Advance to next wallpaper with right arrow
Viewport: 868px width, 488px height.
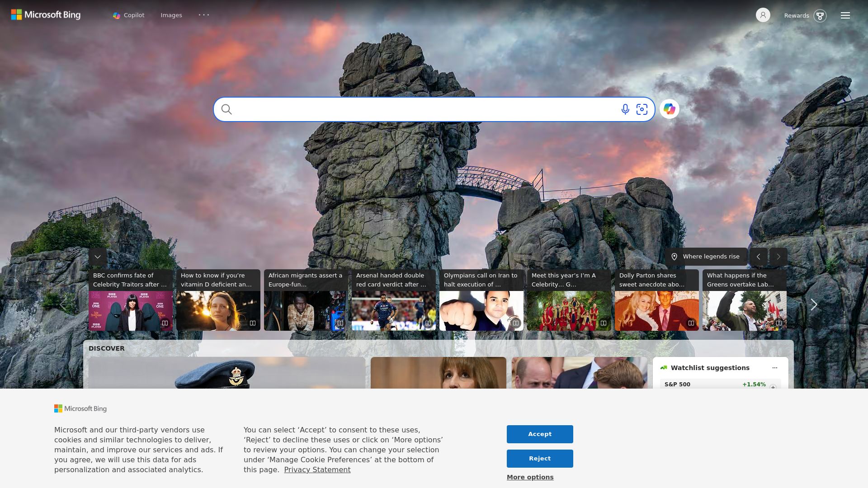(778, 256)
